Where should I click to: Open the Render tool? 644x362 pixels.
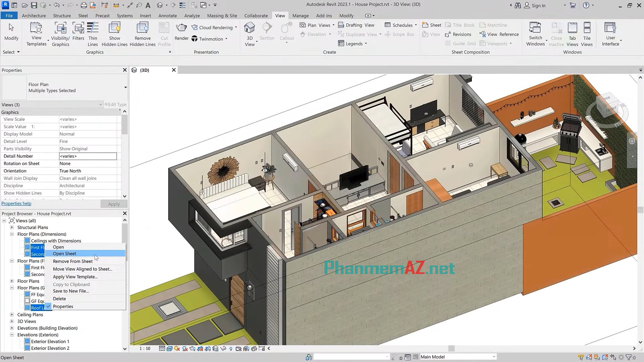[181, 33]
